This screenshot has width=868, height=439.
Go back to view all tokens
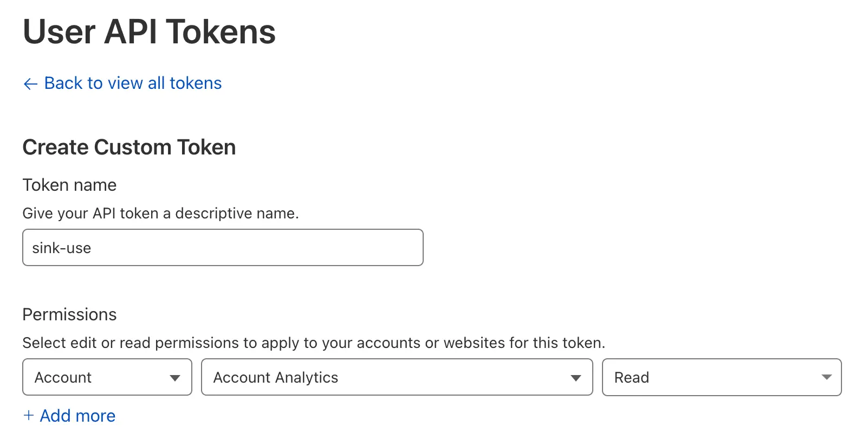point(133,83)
